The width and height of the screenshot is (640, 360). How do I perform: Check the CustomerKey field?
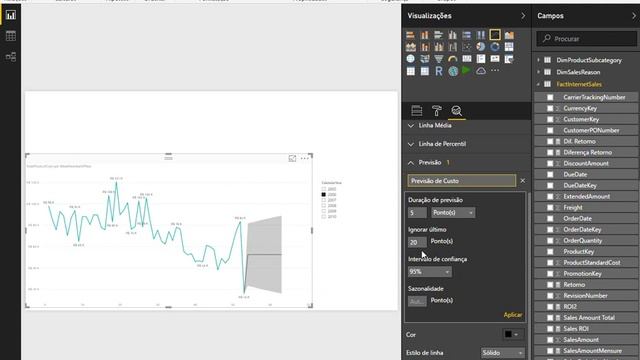(x=550, y=119)
